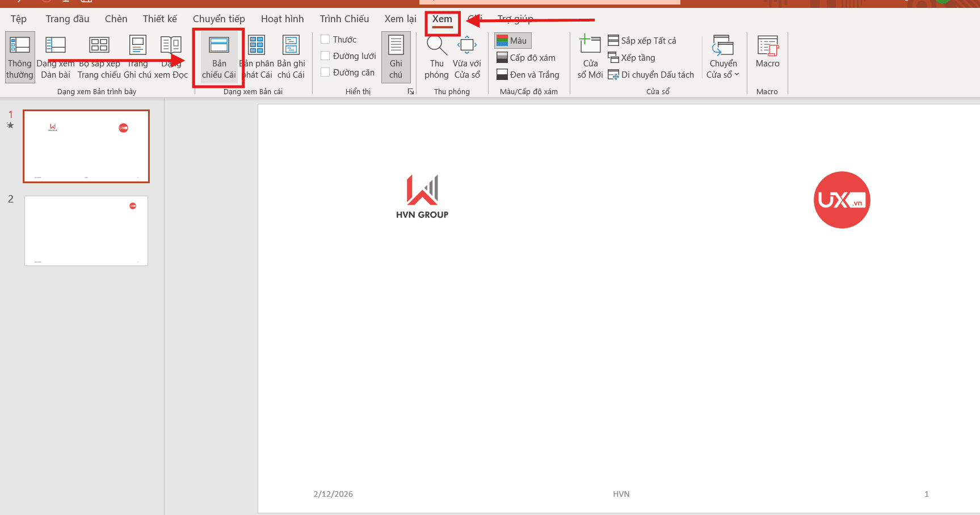980x515 pixels.
Task: Enable the Thước ruler checkbox
Action: (326, 40)
